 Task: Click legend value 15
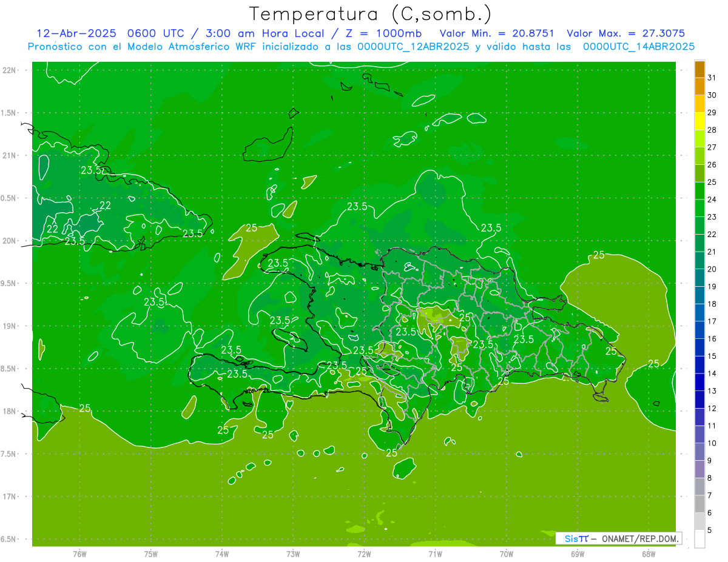(x=712, y=356)
